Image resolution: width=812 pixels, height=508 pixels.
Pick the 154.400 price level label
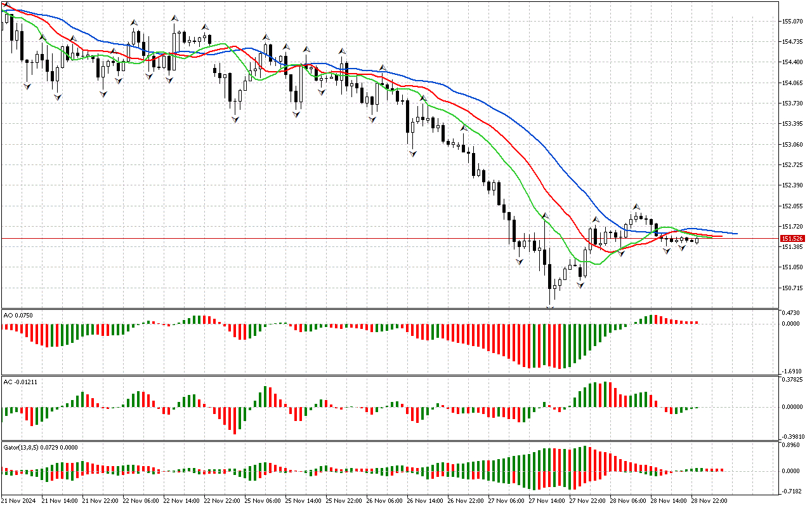pyautogui.click(x=794, y=62)
